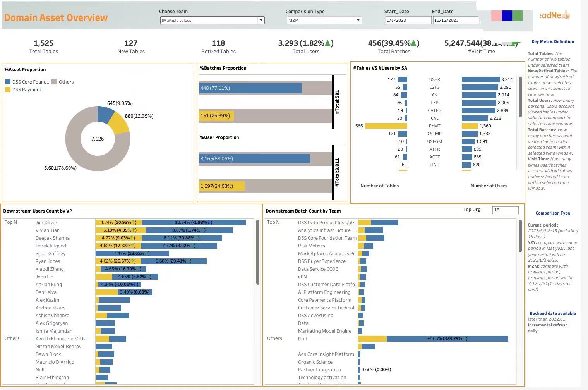
Task: Click the Key Metric Definition heading
Action: pyautogui.click(x=552, y=41)
